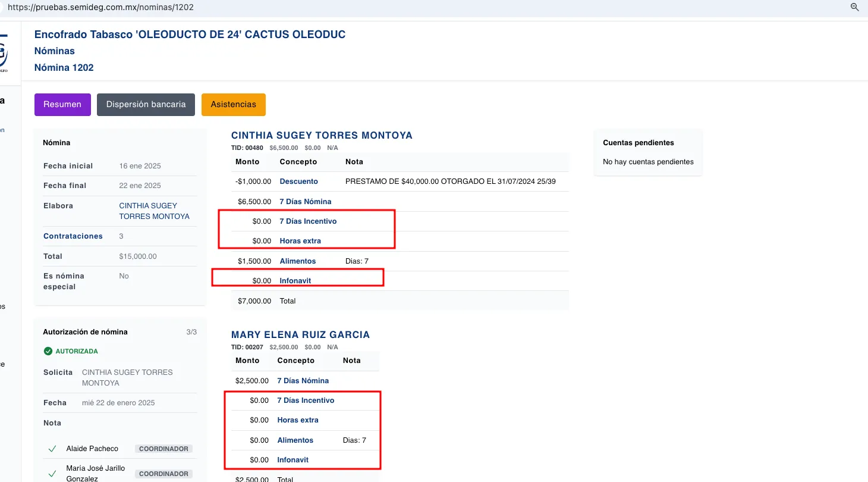Click the Contrataciones label link

[x=73, y=236]
